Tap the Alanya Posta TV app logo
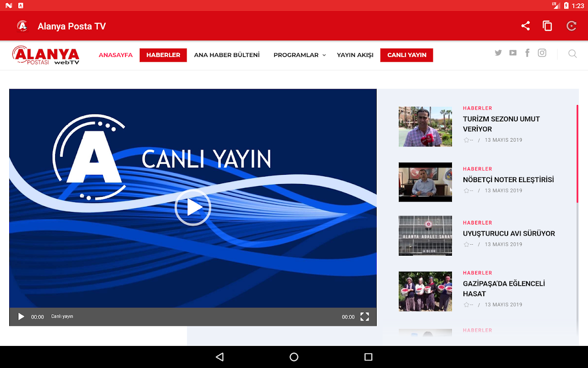The width and height of the screenshot is (588, 368). pos(22,26)
